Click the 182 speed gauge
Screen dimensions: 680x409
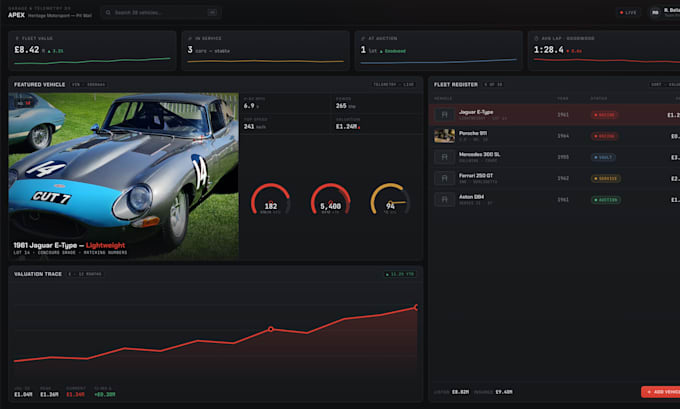tap(270, 200)
